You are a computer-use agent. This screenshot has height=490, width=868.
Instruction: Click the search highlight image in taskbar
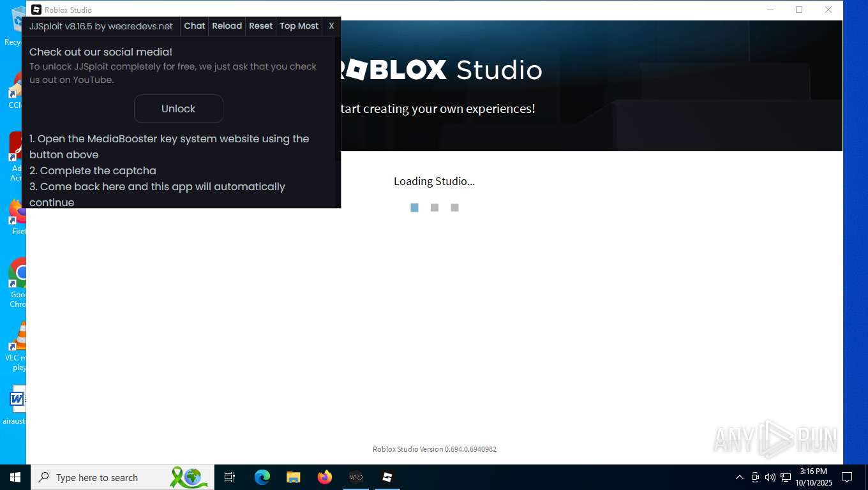pyautogui.click(x=189, y=477)
